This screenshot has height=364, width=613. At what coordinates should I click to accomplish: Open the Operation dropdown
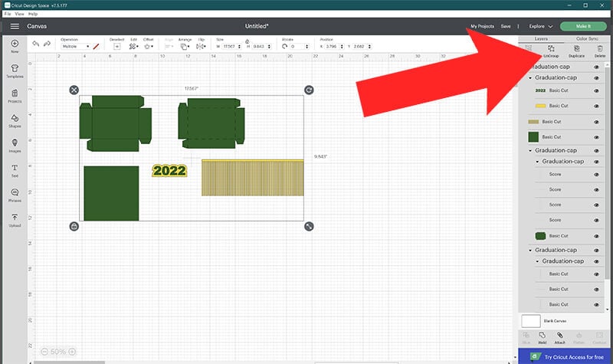pyautogui.click(x=75, y=47)
